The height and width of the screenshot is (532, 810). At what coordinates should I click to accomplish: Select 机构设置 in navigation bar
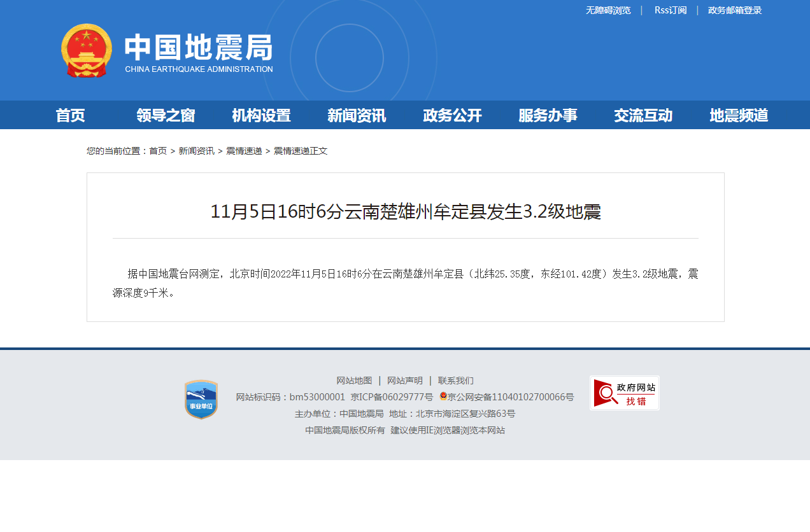[x=261, y=115]
